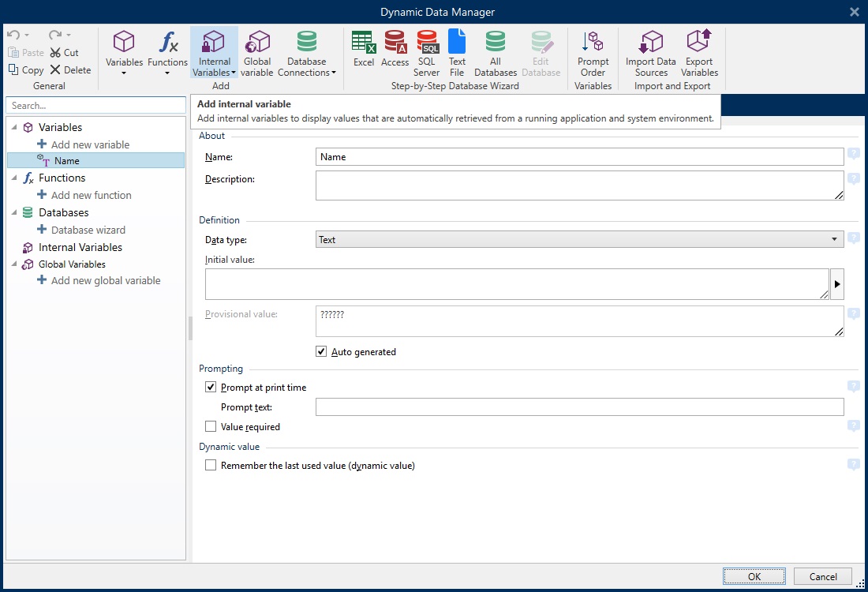This screenshot has width=868, height=592.
Task: Uncheck the Auto generated checkbox
Action: pyautogui.click(x=321, y=352)
